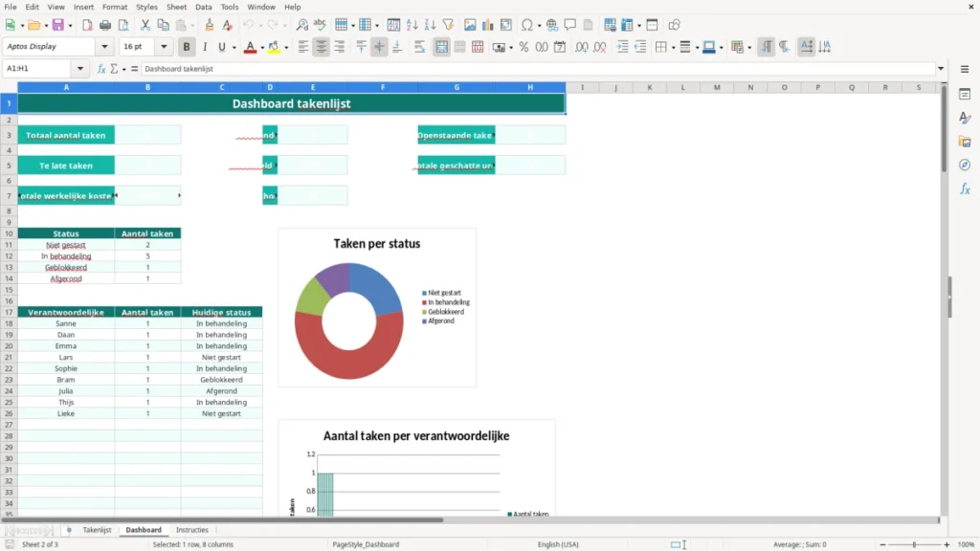Insert image using the picture icon

(470, 25)
